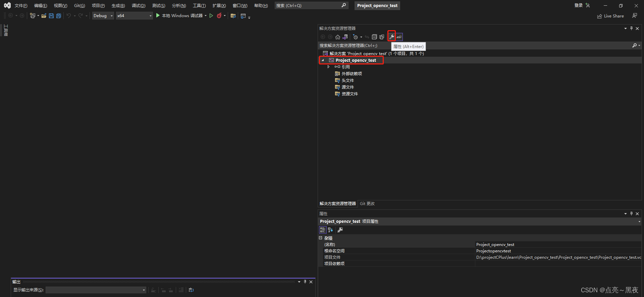This screenshot has width=644, height=297.
Task: Open the 编辑(E) menu
Action: (41, 6)
